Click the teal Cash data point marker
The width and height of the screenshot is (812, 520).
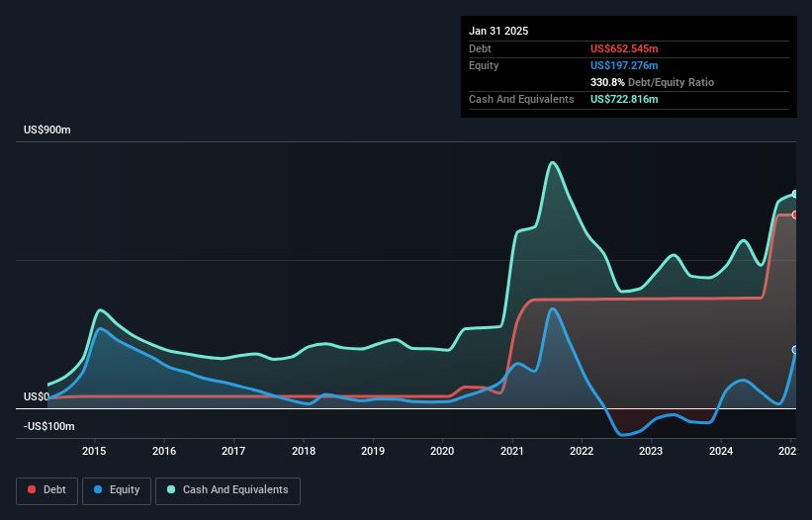click(x=795, y=194)
